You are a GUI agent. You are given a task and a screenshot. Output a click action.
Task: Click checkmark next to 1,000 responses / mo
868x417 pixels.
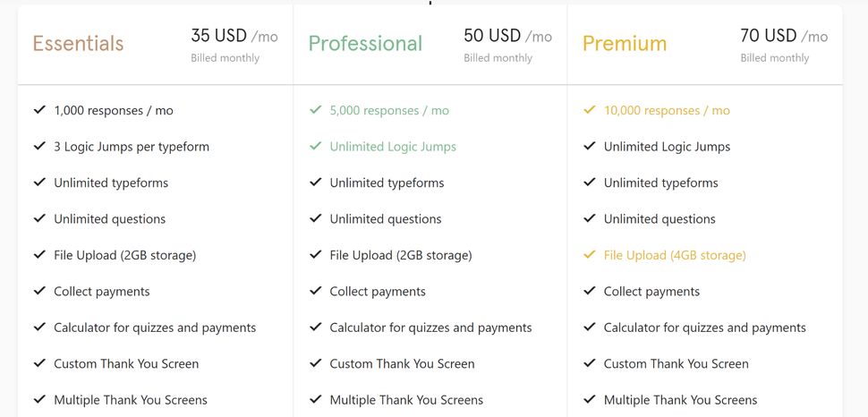(39, 110)
